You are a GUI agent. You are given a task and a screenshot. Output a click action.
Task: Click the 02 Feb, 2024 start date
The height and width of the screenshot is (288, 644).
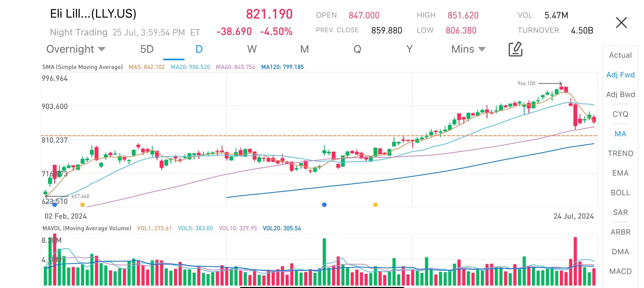pyautogui.click(x=66, y=216)
